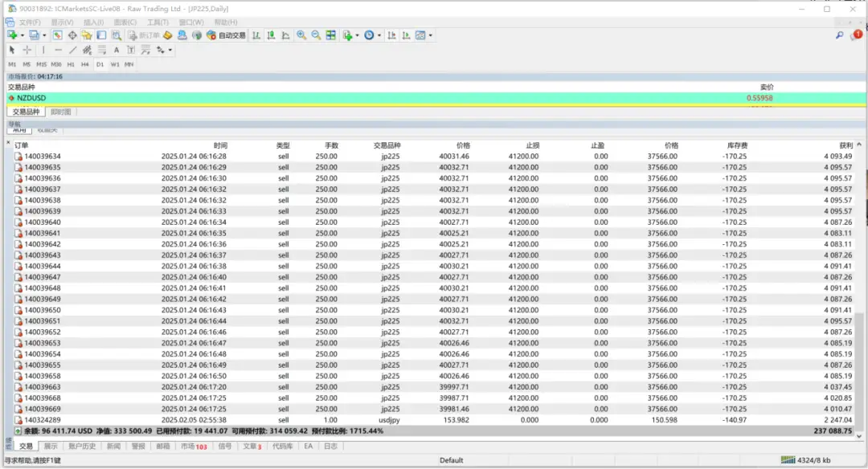This screenshot has height=469, width=868.
Task: Switch timeframe to H4
Action: (x=84, y=64)
